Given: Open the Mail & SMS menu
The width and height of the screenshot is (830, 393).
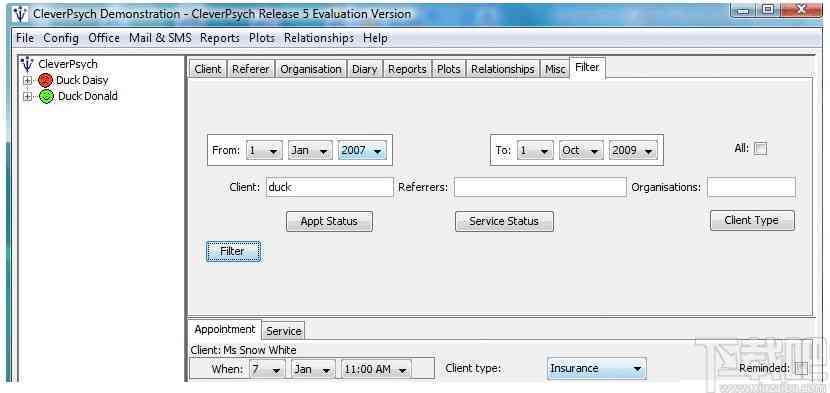Looking at the screenshot, I should click(x=160, y=38).
